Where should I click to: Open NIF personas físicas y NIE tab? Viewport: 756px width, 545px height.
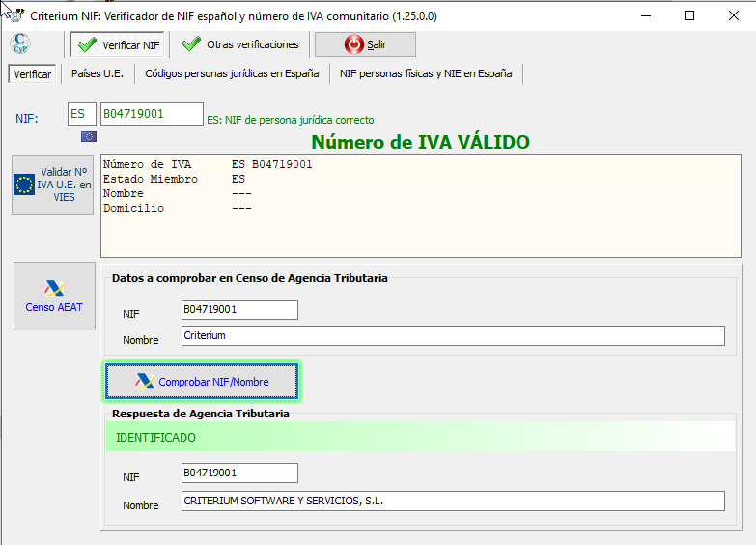pos(426,73)
